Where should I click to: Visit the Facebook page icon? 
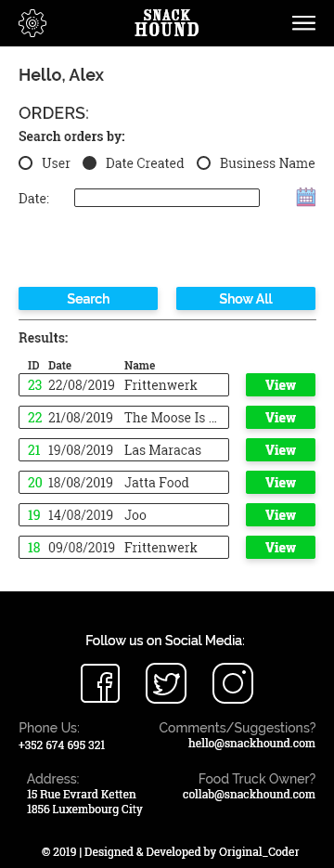point(100,683)
